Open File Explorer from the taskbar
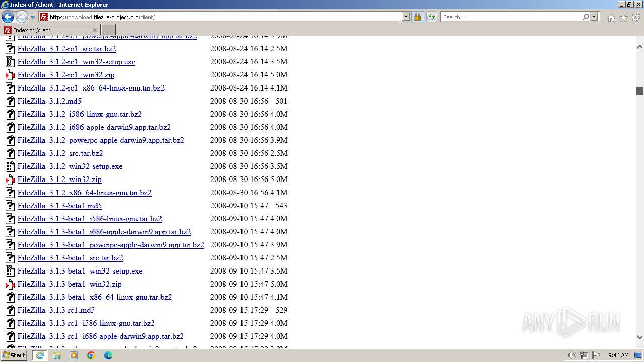644x362 pixels. 57,355
